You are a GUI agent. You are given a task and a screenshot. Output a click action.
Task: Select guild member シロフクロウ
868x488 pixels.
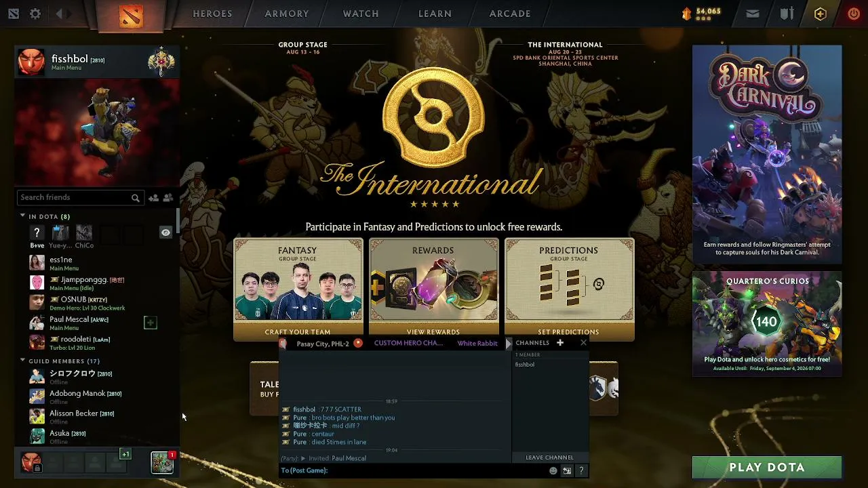tap(95, 377)
